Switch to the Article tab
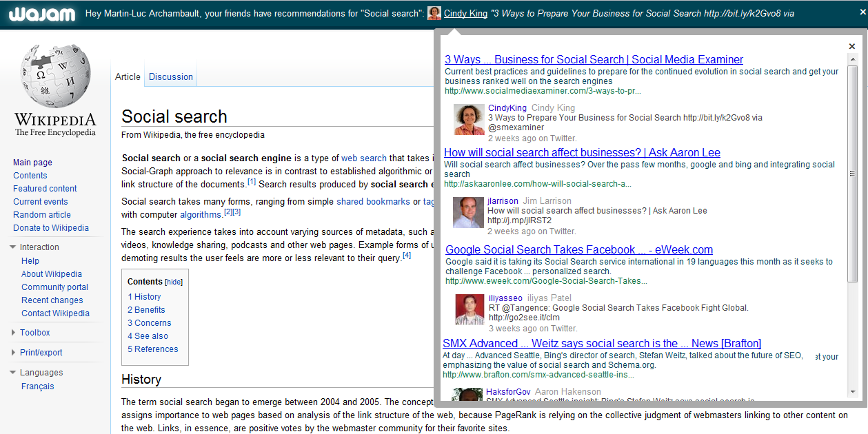The width and height of the screenshot is (868, 434). (128, 76)
